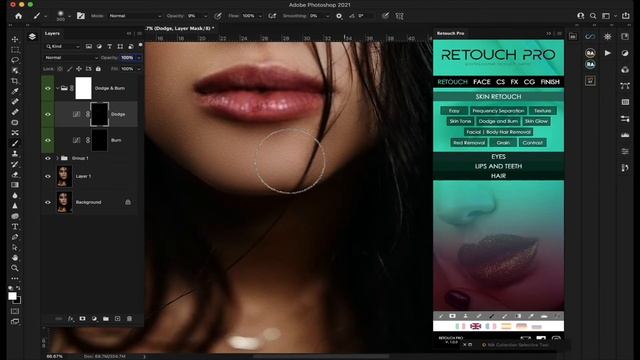Expand Group 1 in Layers
Viewport: 640px width, 360px height.
click(57, 158)
